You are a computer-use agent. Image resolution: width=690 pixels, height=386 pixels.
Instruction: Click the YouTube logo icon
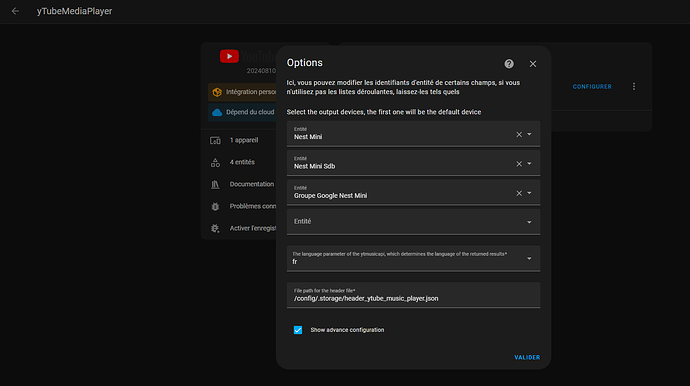229,56
